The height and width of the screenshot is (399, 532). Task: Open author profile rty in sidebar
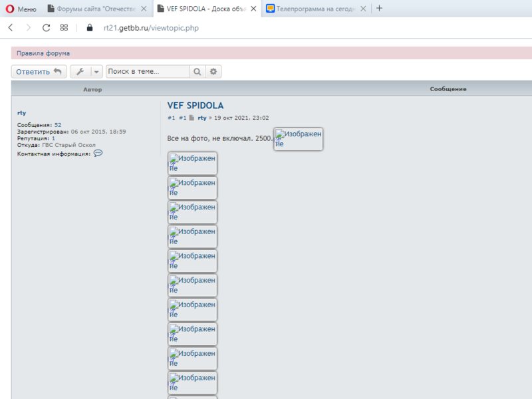tap(22, 112)
